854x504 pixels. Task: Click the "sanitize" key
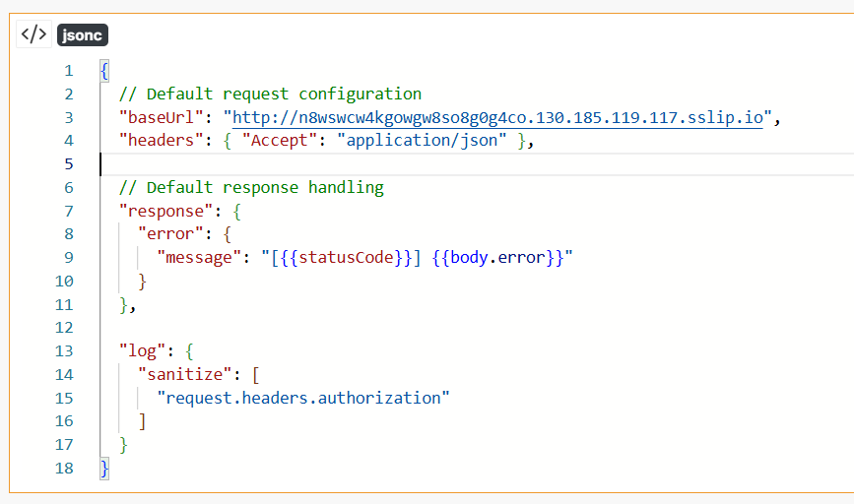click(185, 375)
